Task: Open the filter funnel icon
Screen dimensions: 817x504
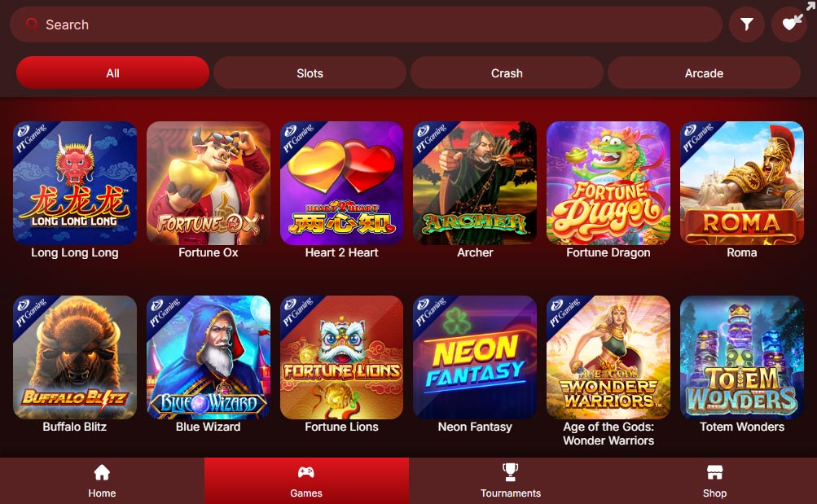Action: (747, 24)
